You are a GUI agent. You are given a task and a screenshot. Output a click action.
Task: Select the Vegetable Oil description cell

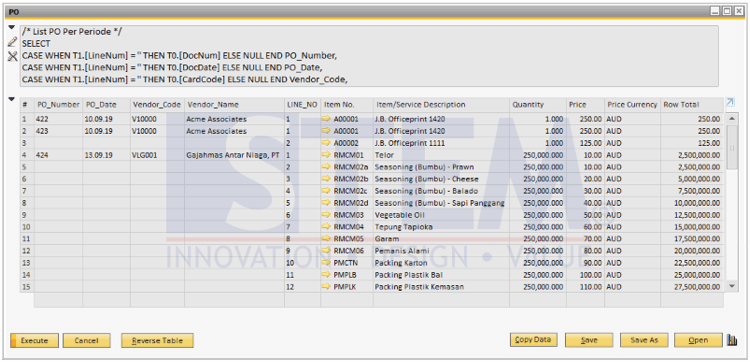click(x=441, y=215)
